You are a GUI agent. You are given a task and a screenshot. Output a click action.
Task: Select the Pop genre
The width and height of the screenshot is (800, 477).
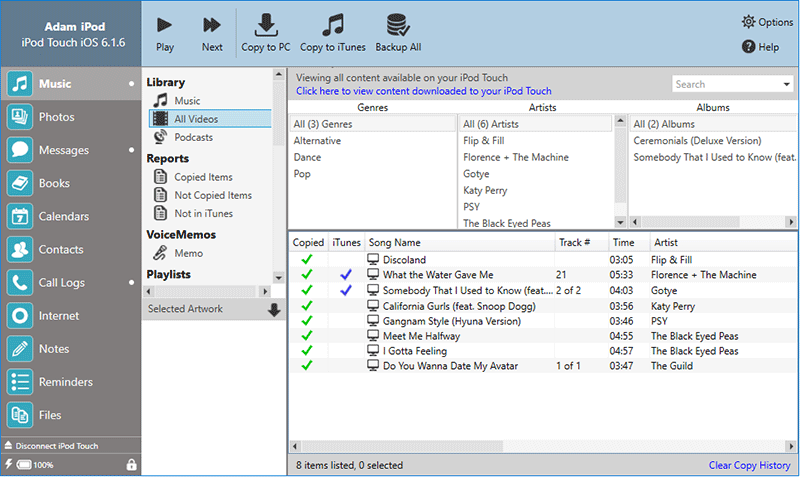point(302,174)
